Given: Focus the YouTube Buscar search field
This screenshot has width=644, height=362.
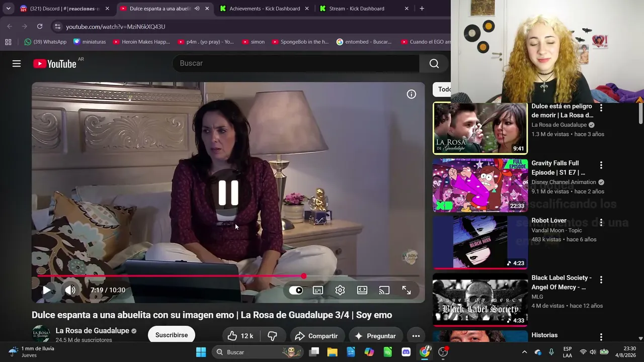Looking at the screenshot, I should tap(296, 63).
